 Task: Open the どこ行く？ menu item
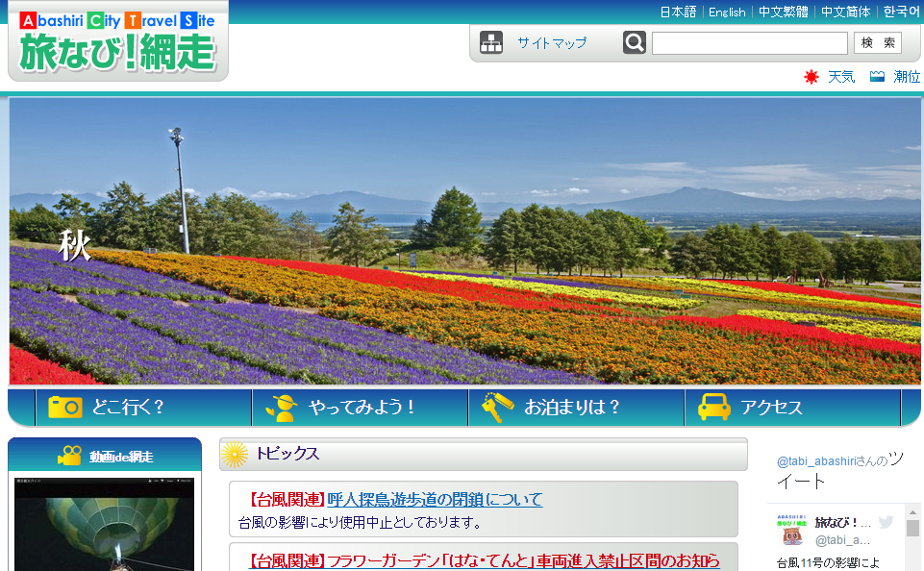(144, 408)
